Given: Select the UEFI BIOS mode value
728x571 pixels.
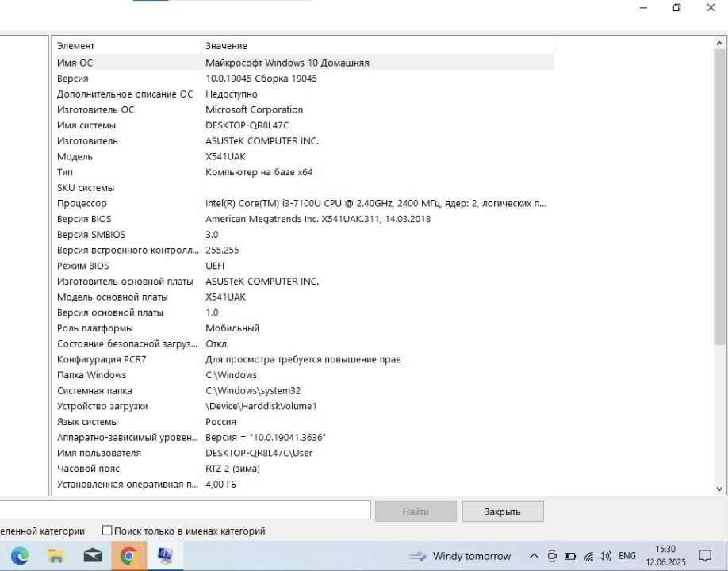Looking at the screenshot, I should (215, 266).
